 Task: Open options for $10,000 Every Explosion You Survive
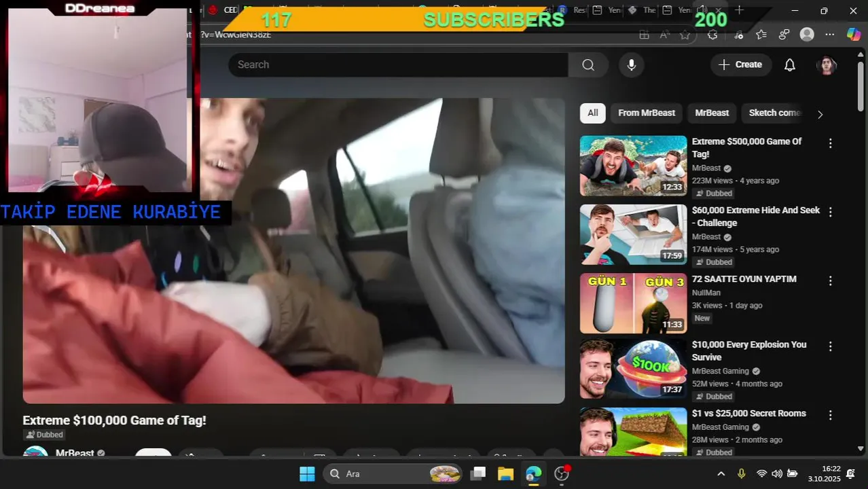(830, 346)
